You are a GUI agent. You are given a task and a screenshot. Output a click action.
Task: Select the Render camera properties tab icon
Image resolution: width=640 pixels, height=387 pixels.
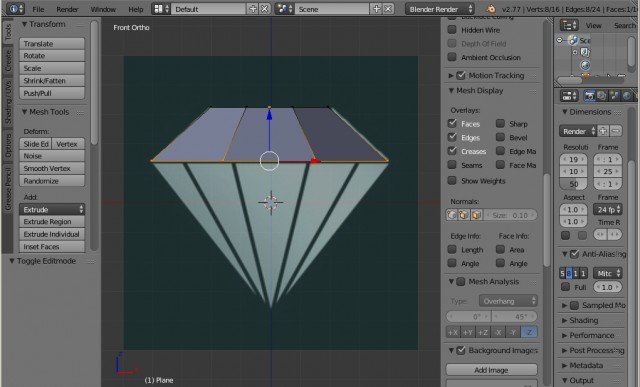[589, 96]
